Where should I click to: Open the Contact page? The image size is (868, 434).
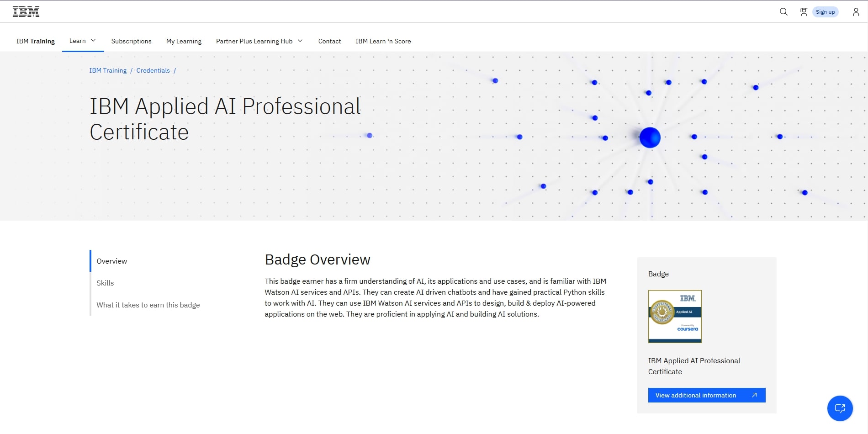329,41
